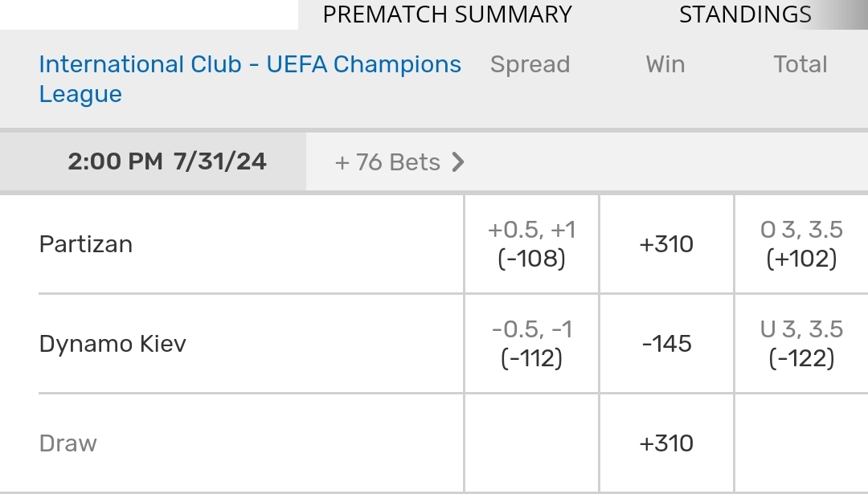Choose Over 3, 3.5 total (+102)
868x494 pixels.
801,244
